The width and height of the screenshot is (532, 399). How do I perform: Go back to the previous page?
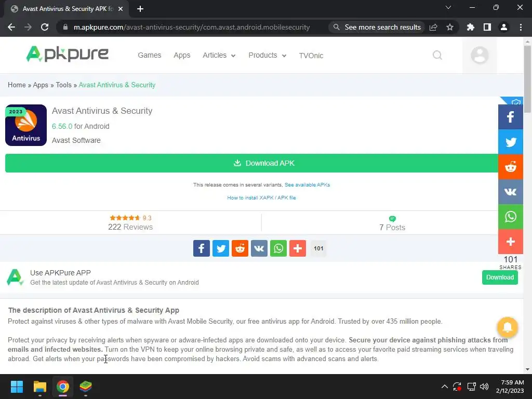pyautogui.click(x=11, y=27)
